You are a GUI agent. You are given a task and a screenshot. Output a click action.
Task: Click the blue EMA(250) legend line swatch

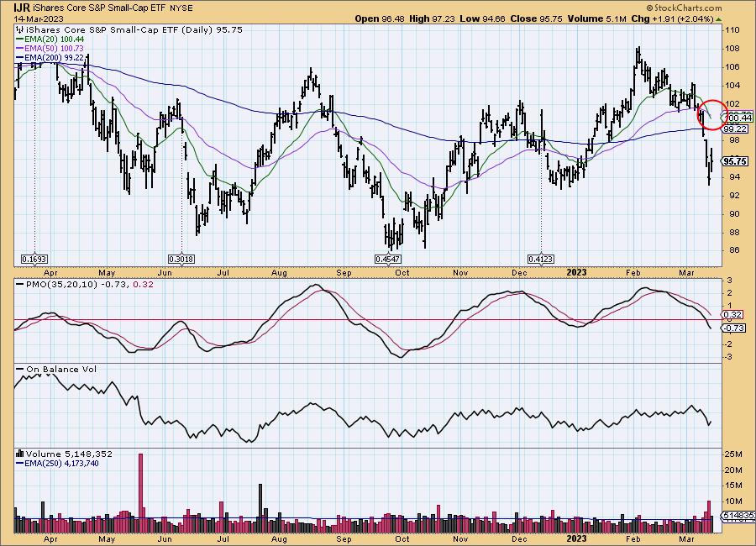(x=20, y=464)
